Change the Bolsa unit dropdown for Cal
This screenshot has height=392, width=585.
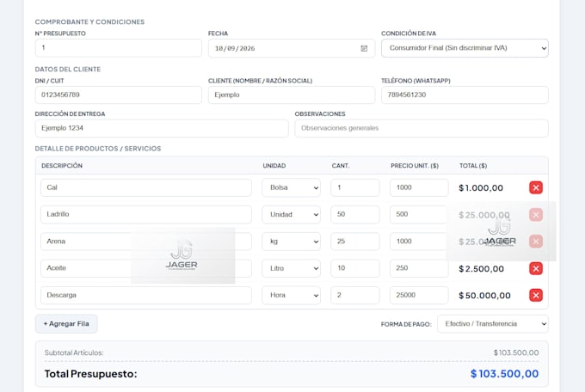pyautogui.click(x=291, y=187)
